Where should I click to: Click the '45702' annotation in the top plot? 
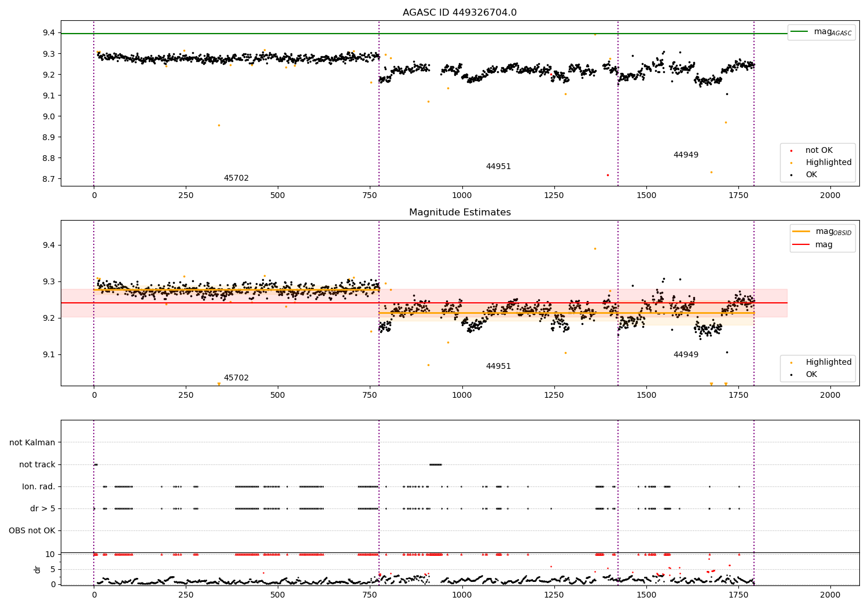click(236, 178)
